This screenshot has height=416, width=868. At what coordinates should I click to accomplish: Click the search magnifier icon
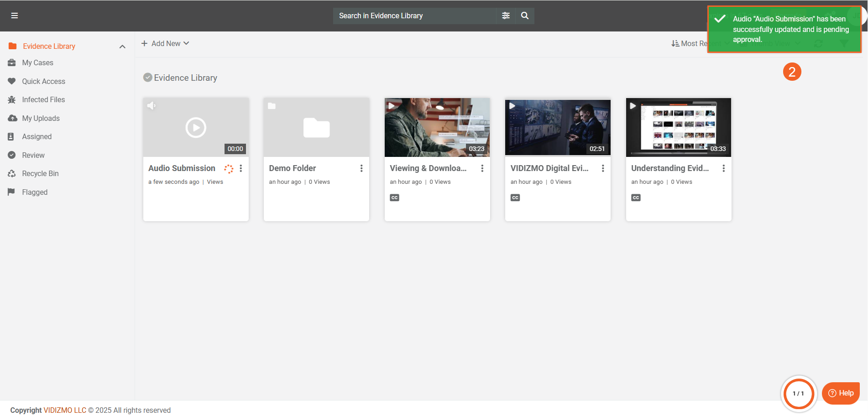525,16
